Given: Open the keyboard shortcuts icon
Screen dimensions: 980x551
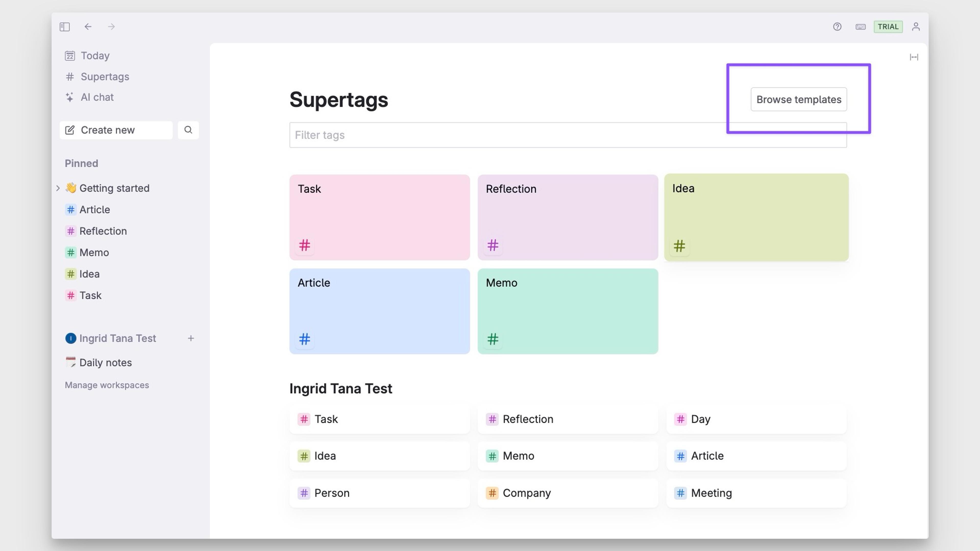Looking at the screenshot, I should pos(861,27).
